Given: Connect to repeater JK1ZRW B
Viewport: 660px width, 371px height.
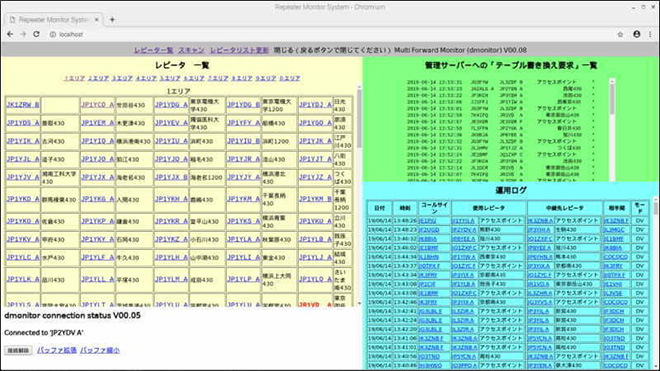Looking at the screenshot, I should (x=23, y=104).
